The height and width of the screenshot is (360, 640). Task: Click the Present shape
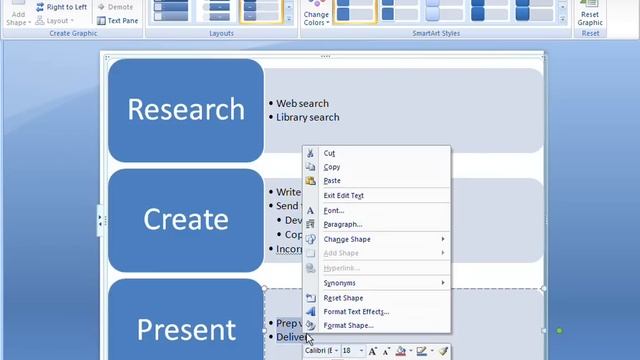pyautogui.click(x=186, y=320)
